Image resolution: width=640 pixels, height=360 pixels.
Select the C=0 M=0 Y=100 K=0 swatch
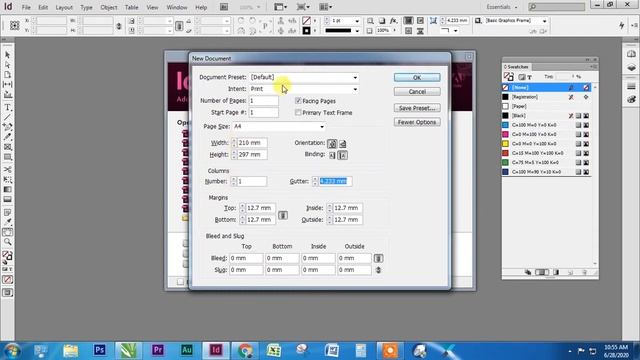coord(546,144)
